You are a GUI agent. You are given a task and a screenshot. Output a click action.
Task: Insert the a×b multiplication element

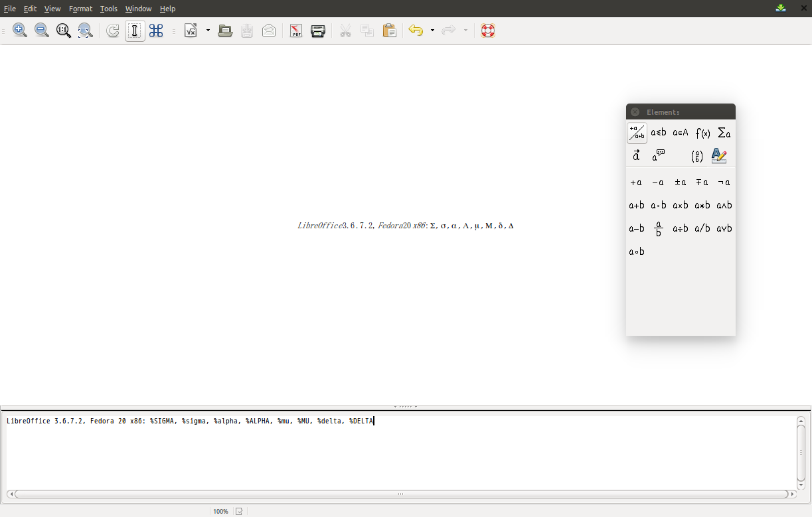[x=681, y=205]
